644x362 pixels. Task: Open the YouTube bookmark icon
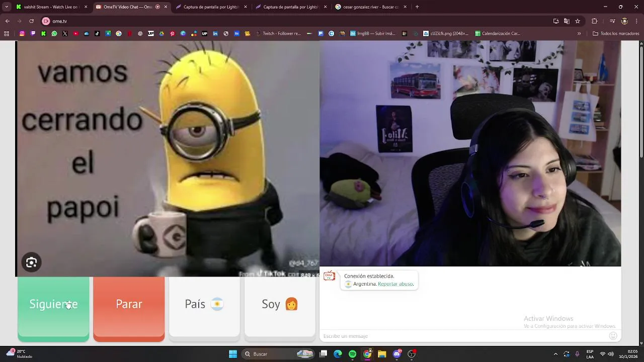tap(75, 34)
